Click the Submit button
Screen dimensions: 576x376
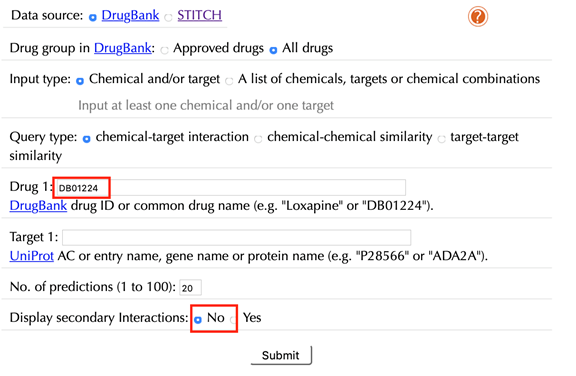pos(281,355)
